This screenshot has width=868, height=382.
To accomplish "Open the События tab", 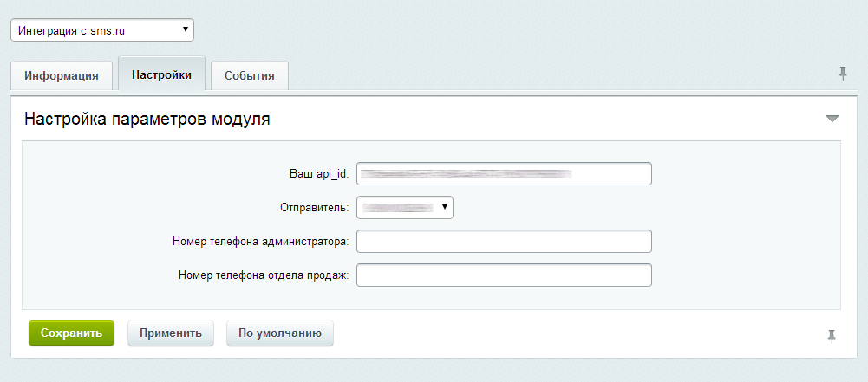I will click(250, 75).
